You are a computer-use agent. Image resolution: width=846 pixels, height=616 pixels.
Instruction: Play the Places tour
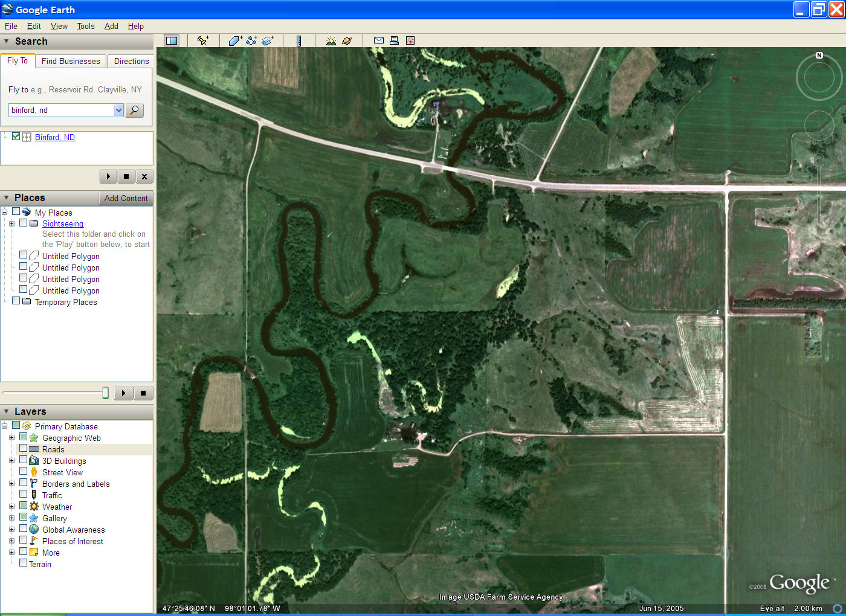click(123, 393)
